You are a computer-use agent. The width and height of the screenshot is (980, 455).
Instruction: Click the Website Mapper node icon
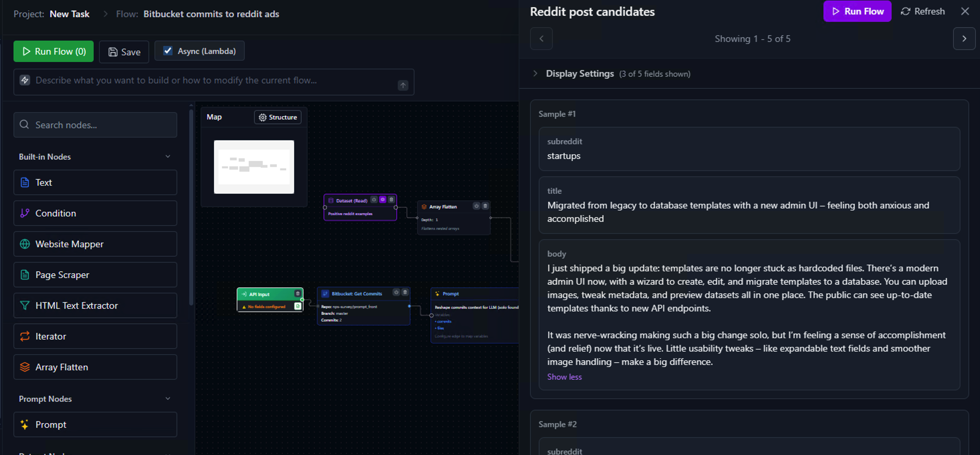[24, 244]
